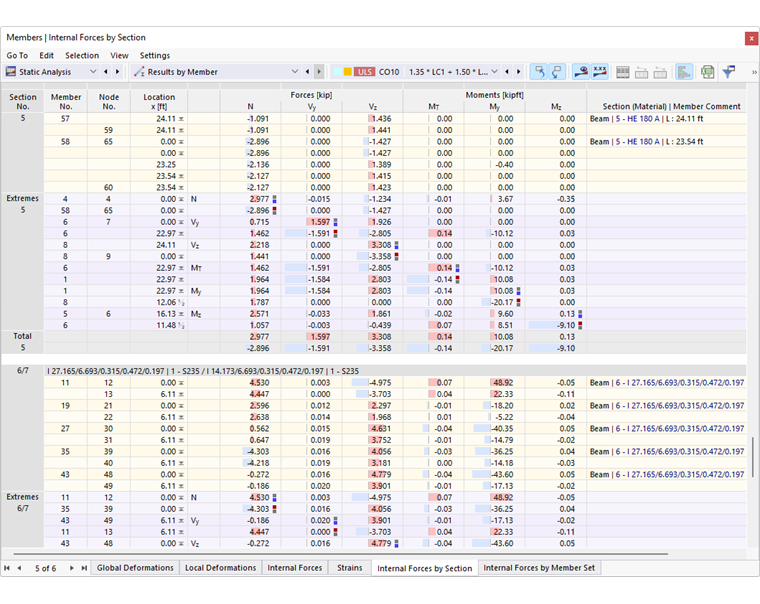Switch to the Global Deformations tab
The image size is (760, 604).
click(135, 568)
